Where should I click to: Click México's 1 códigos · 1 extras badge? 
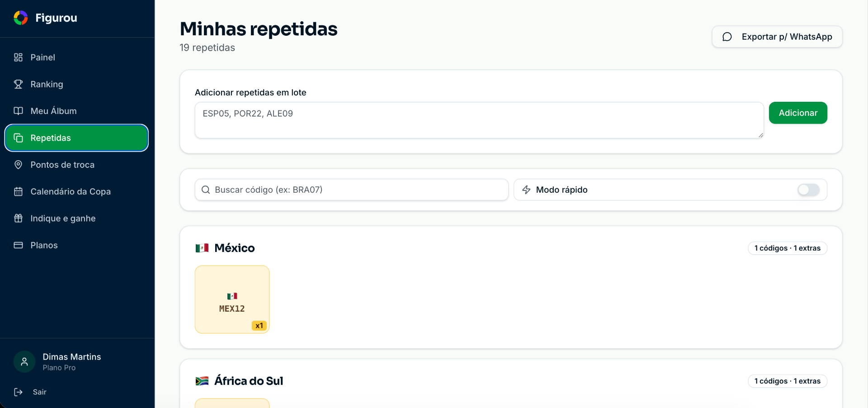coord(788,248)
